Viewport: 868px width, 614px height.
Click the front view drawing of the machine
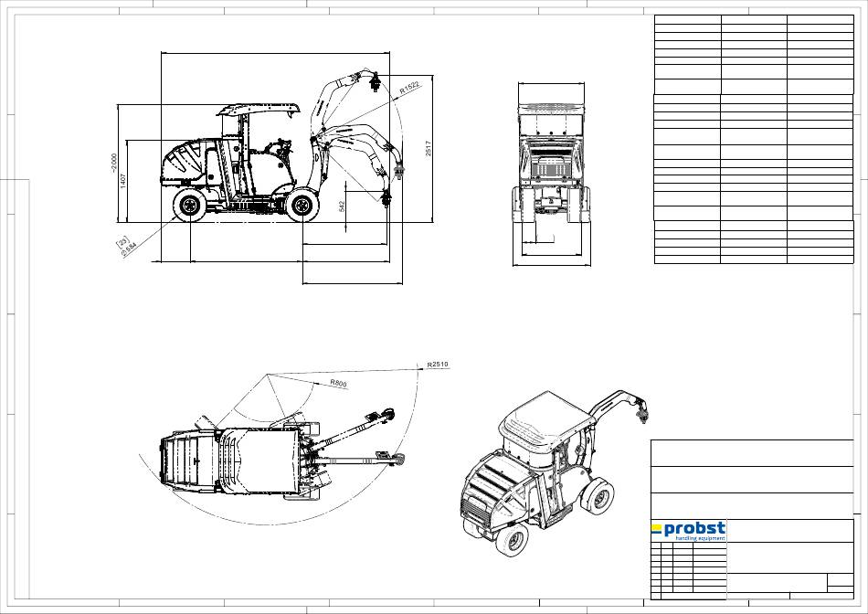coord(551,164)
